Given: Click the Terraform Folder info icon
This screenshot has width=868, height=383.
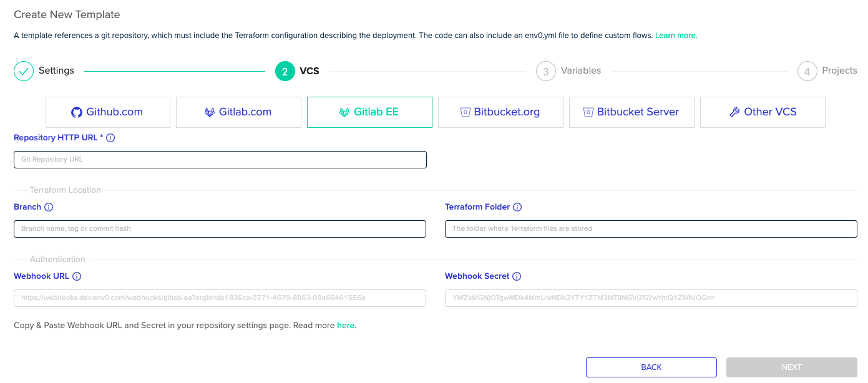Looking at the screenshot, I should click(x=517, y=207).
